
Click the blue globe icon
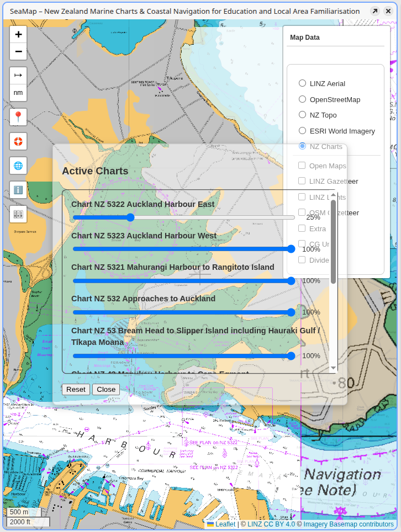coord(18,166)
